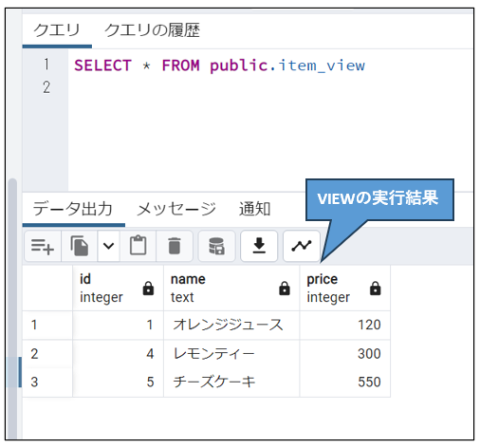Open the 通知 tab
The width and height of the screenshot is (480, 448).
pyautogui.click(x=254, y=209)
